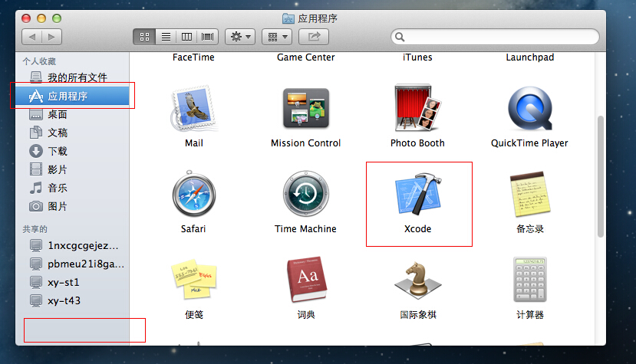Screen dimensions: 636x364
Task: Select shared computer xy-t43
Action: pyautogui.click(x=72, y=300)
